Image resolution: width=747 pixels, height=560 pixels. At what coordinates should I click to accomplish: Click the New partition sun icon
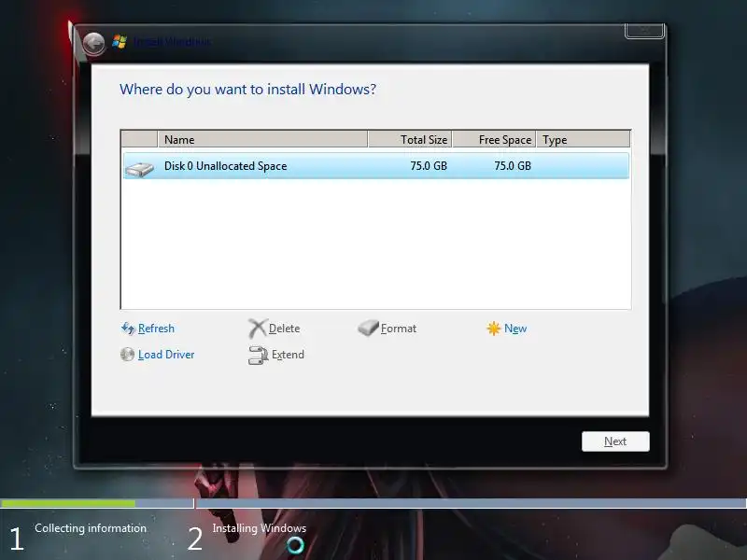click(494, 329)
